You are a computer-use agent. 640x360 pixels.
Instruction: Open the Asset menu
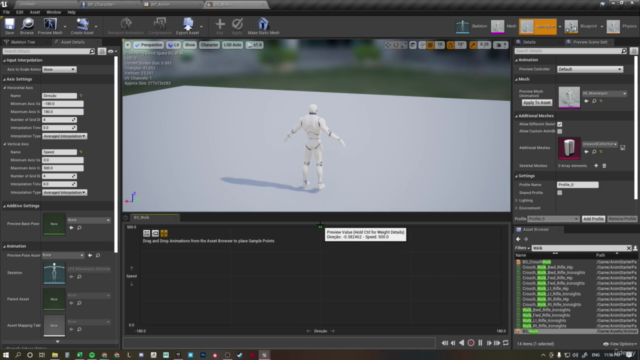pyautogui.click(x=35, y=12)
